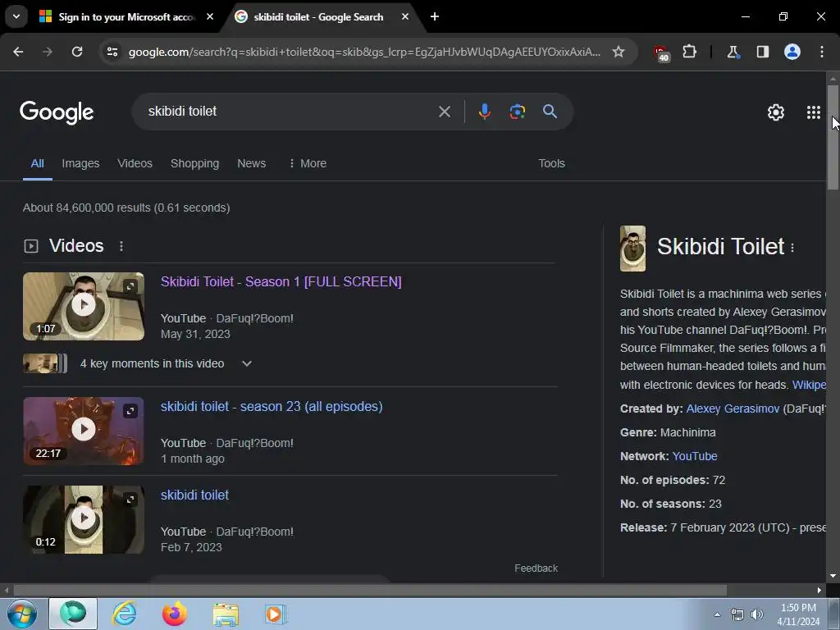Search by image with Lens icon
This screenshot has height=630, width=840.
517,112
